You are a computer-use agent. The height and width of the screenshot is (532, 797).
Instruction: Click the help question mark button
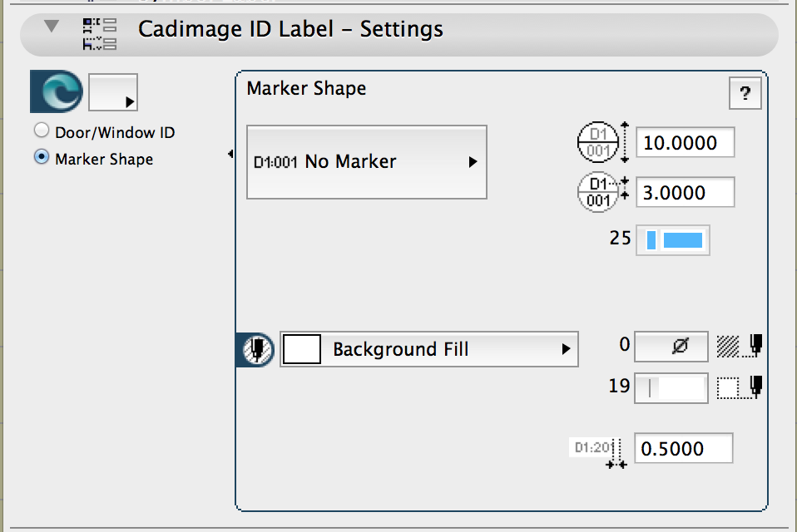click(x=745, y=93)
